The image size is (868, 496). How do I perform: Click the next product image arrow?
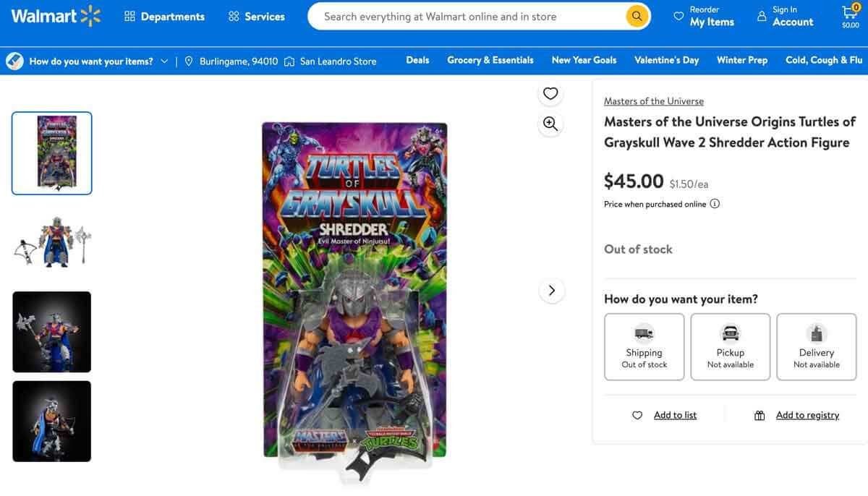point(552,290)
